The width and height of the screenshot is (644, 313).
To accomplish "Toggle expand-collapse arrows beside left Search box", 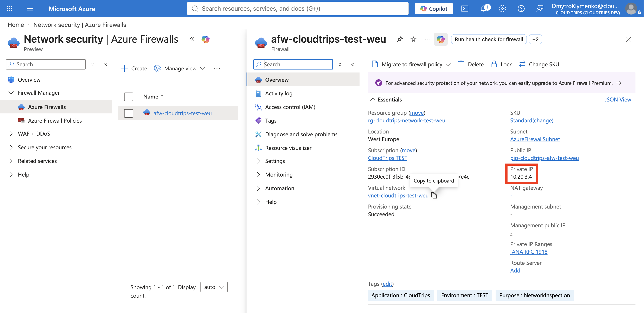I will [93, 64].
